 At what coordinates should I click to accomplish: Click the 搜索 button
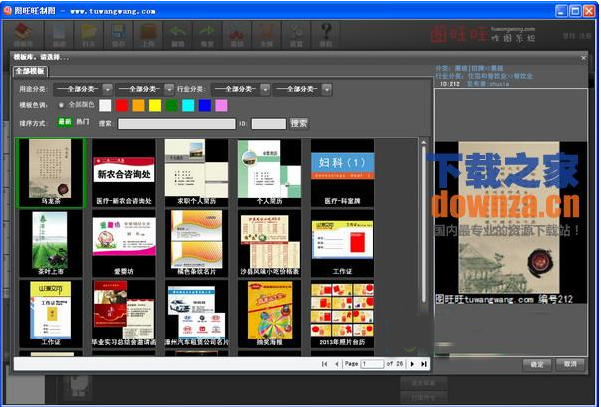point(299,123)
